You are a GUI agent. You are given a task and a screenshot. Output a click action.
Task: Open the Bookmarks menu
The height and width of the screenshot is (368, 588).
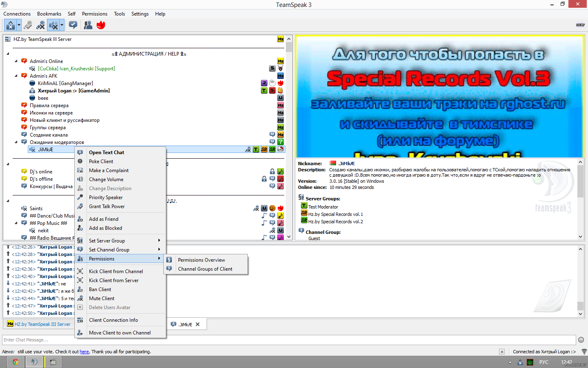tap(49, 14)
